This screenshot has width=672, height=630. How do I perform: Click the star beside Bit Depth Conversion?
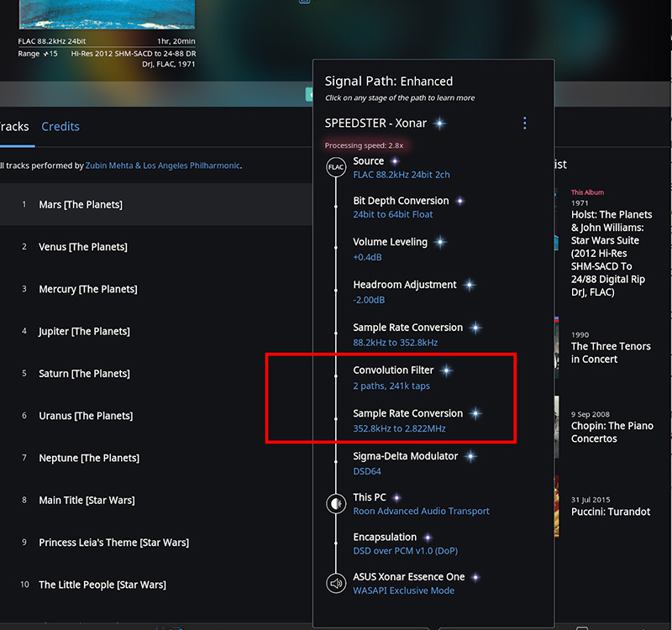(459, 201)
